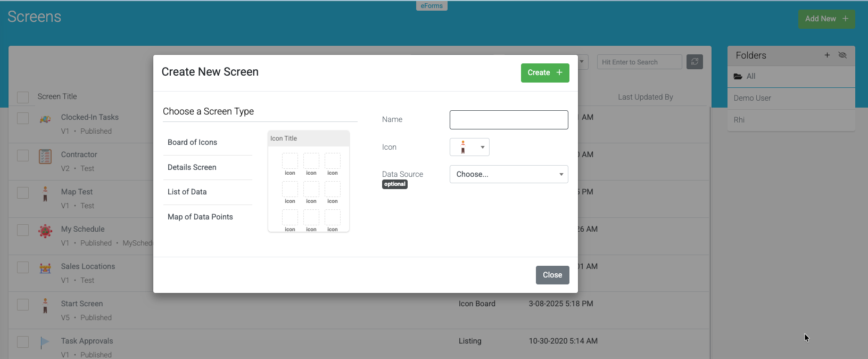Screen dimensions: 868x359
Task: Check the My Schedule row checkbox
Action: click(x=23, y=230)
